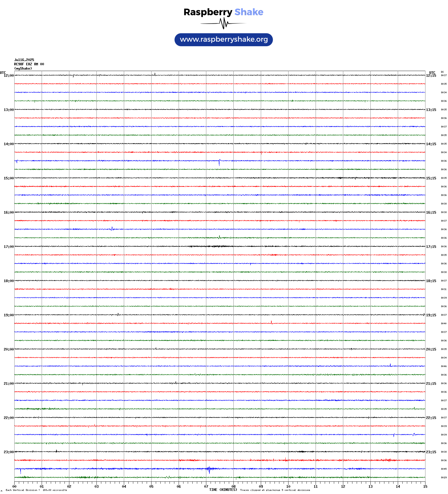This screenshot has height=494, width=448.
Task: Click the Traces clipped at plus/minus note
Action: [x=275, y=490]
